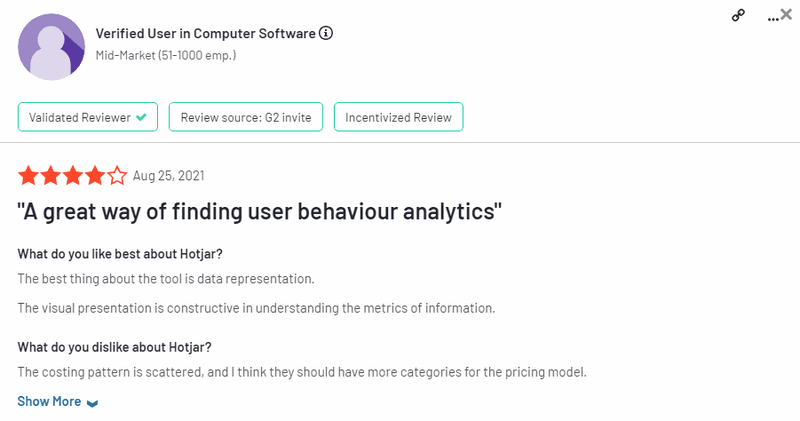Click the Mid-Market (51-1000 emp.) label
This screenshot has width=800, height=421.
[x=165, y=55]
